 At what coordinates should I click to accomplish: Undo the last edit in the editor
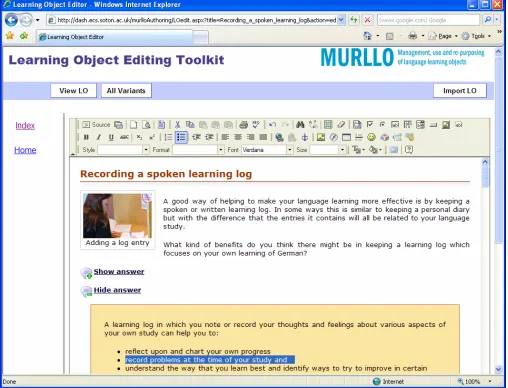(272, 125)
